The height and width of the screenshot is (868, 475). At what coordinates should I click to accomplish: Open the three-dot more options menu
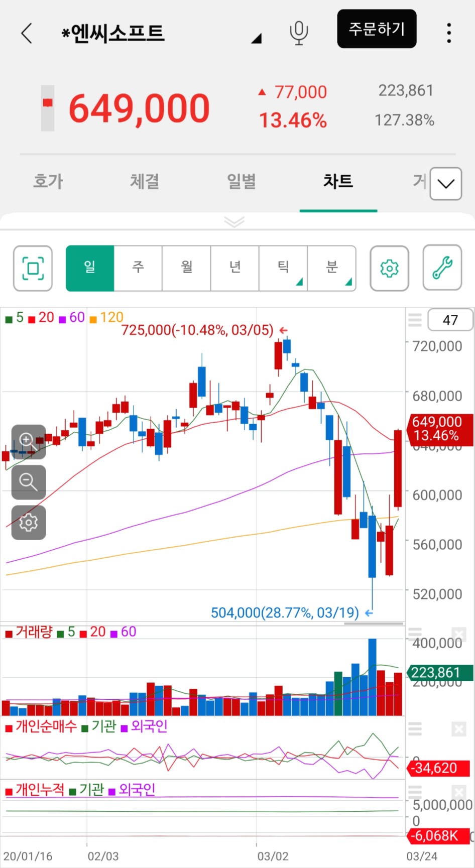point(449,33)
